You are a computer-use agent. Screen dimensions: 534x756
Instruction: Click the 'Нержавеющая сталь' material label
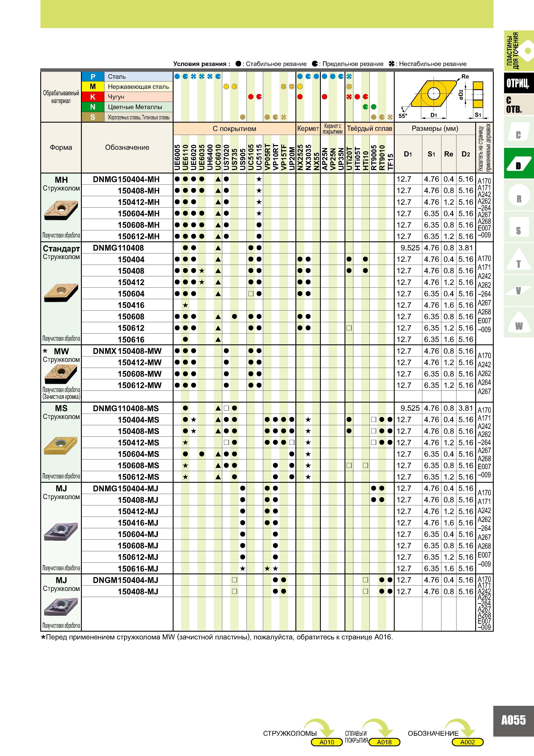[138, 87]
